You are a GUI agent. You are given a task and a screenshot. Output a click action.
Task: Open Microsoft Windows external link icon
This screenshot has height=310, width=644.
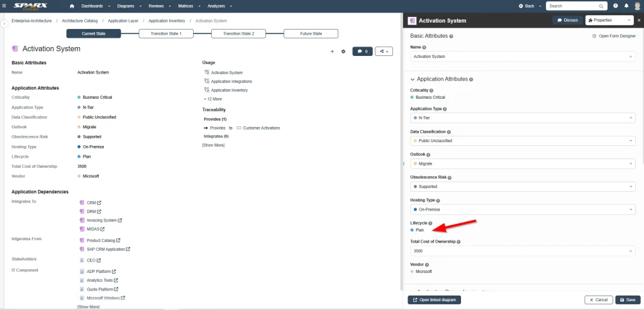pos(123,297)
